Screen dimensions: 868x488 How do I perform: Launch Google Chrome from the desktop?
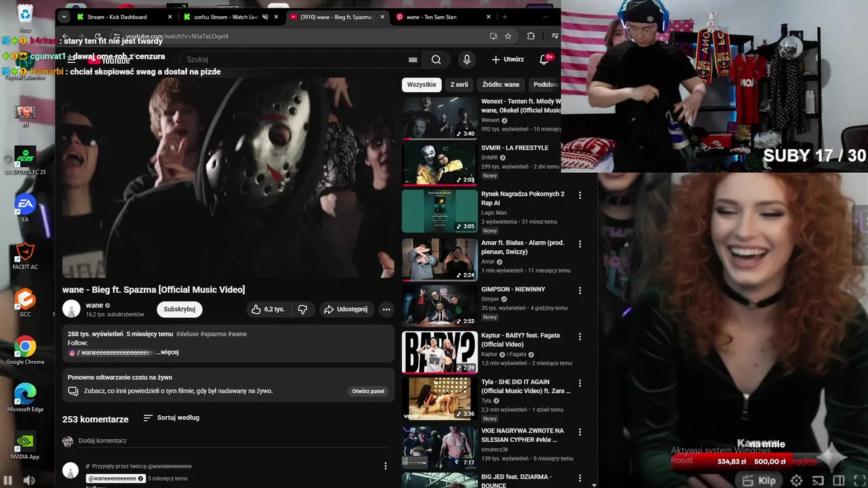pyautogui.click(x=25, y=350)
